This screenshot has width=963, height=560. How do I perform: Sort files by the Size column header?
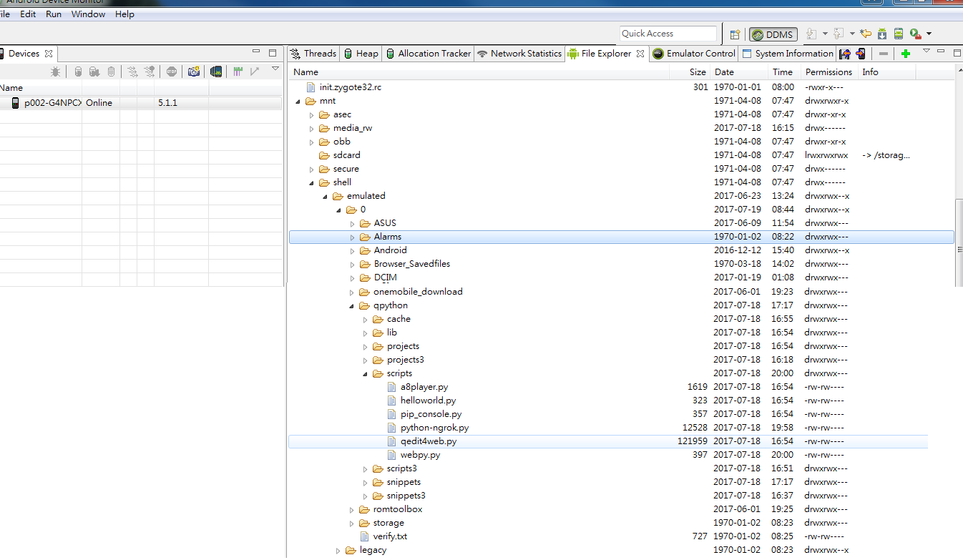(x=697, y=72)
